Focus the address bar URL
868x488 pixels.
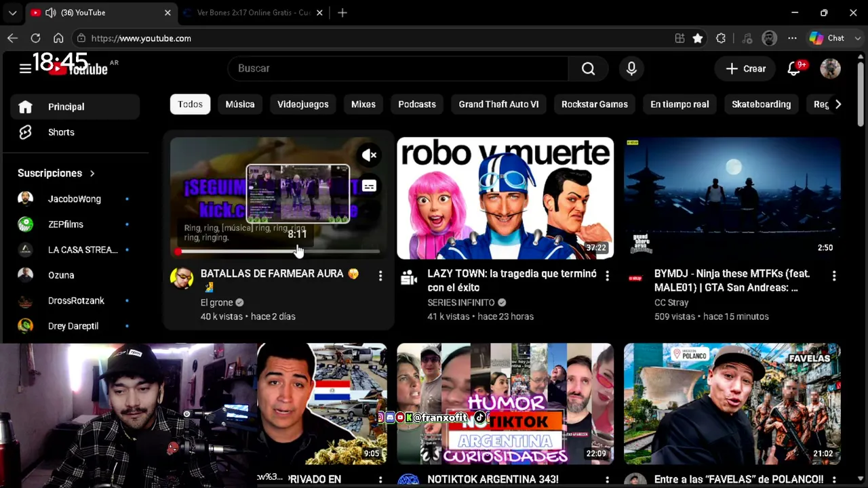point(141,39)
